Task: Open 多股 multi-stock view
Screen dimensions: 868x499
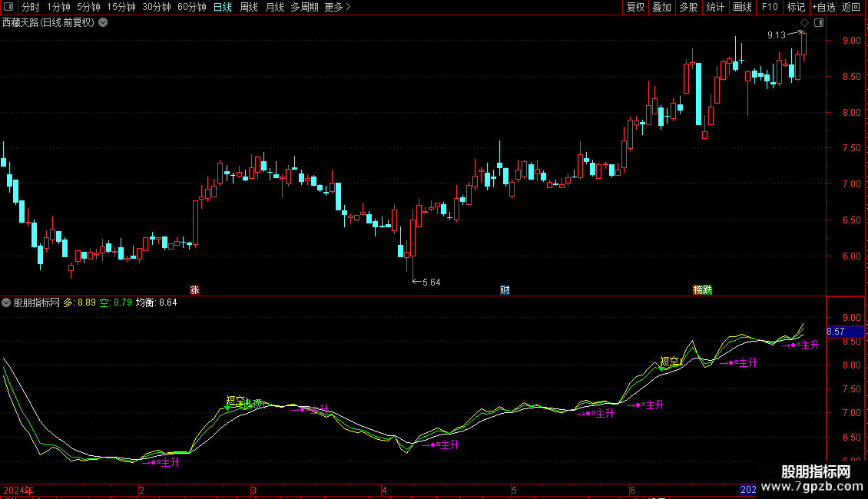Action: (x=688, y=7)
